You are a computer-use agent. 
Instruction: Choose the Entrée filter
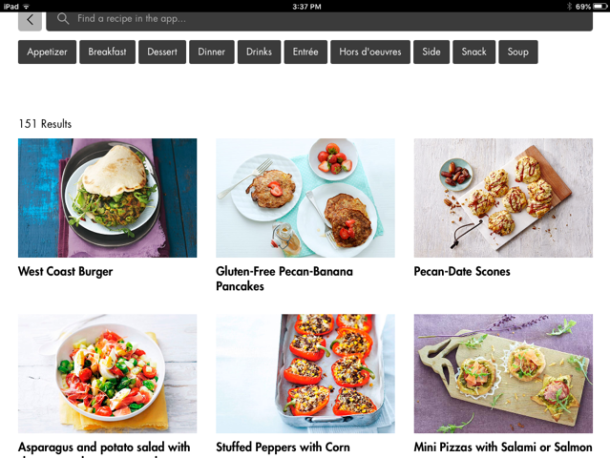305,52
